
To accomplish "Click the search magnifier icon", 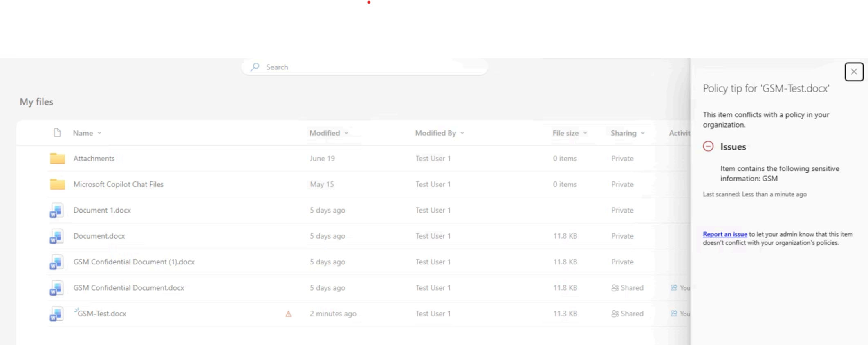I will [x=255, y=67].
